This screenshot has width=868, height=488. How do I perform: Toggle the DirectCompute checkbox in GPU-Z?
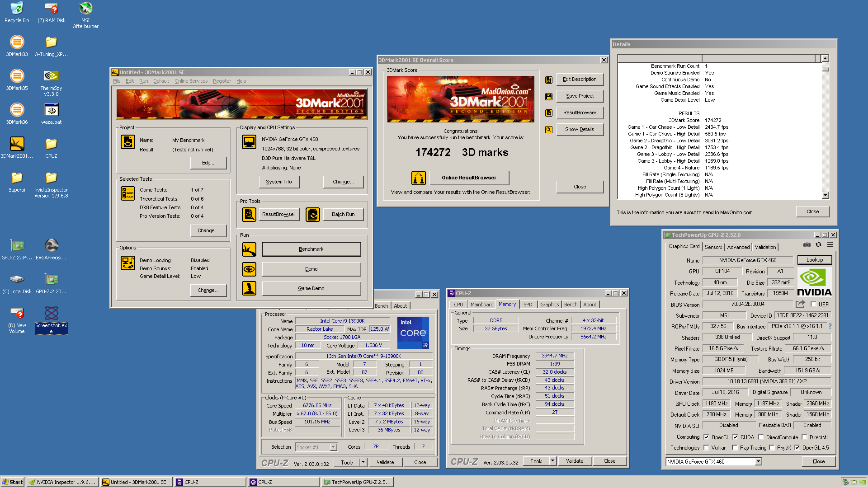[x=761, y=437]
